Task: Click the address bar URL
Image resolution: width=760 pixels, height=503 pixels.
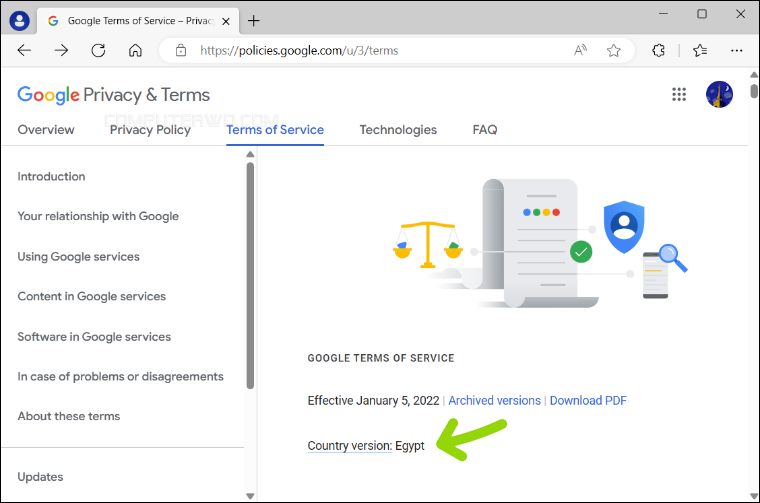Action: click(299, 50)
